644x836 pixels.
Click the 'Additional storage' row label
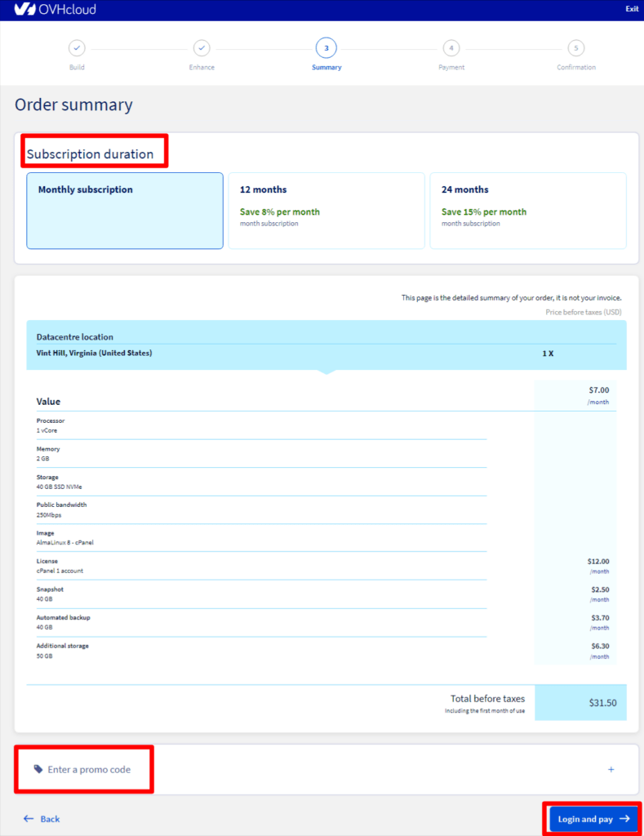pyautogui.click(x=62, y=646)
